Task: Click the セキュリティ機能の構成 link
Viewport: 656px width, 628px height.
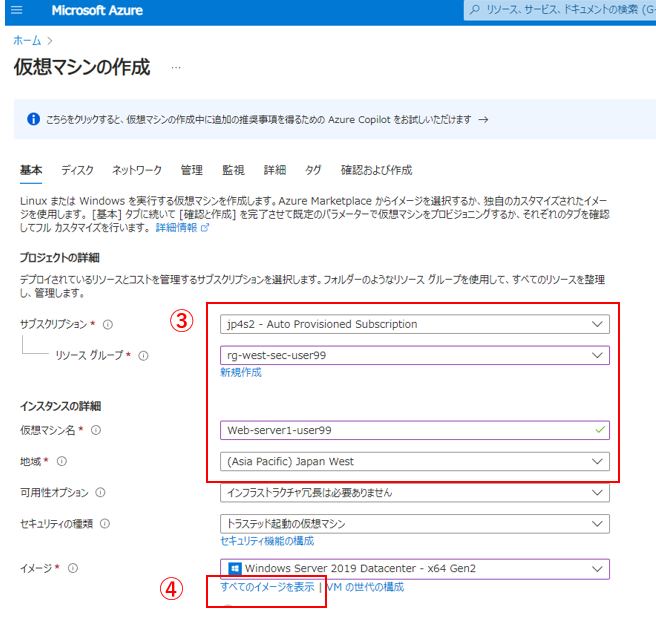Action: pyautogui.click(x=267, y=541)
